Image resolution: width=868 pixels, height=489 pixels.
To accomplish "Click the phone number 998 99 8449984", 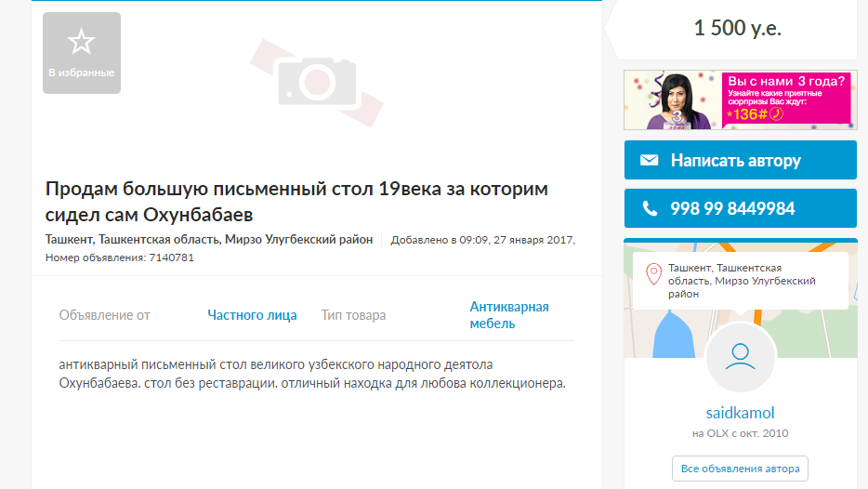I will click(x=732, y=208).
